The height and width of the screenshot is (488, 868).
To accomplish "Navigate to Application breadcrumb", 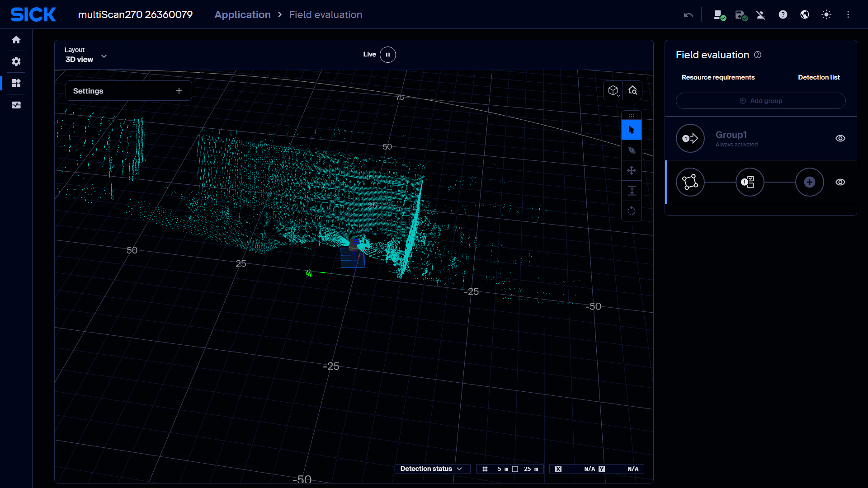I will point(242,14).
